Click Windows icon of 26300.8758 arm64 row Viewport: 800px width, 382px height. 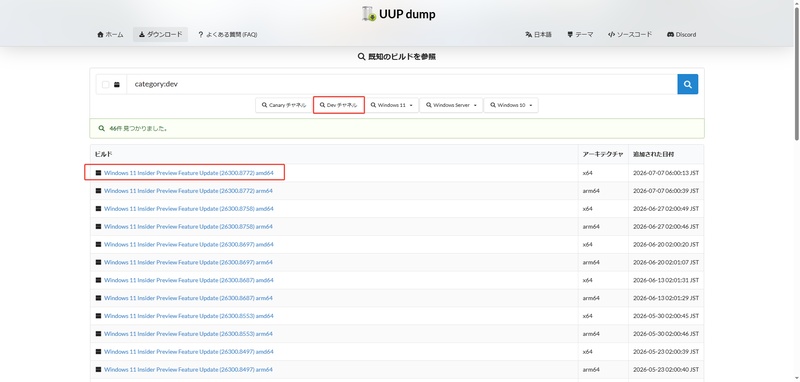[x=98, y=226]
